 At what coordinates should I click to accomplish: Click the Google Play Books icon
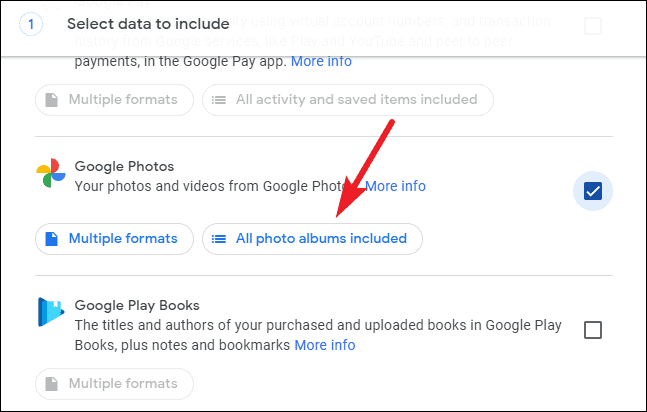pos(51,312)
